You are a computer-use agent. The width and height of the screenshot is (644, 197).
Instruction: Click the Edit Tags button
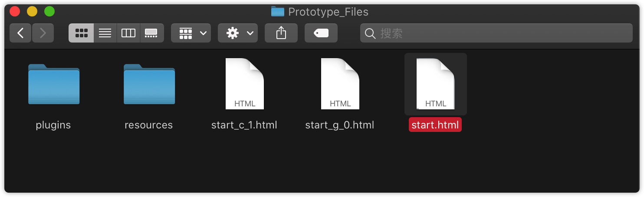pos(321,33)
